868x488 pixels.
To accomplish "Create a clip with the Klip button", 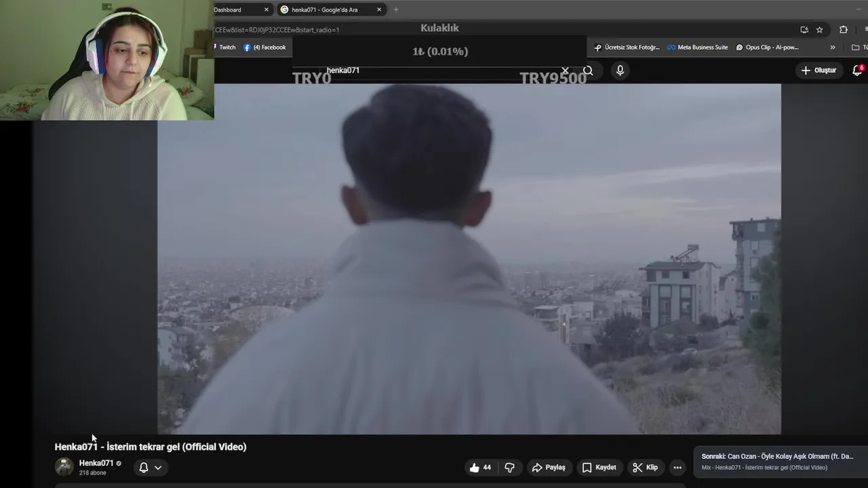I will pyautogui.click(x=645, y=468).
